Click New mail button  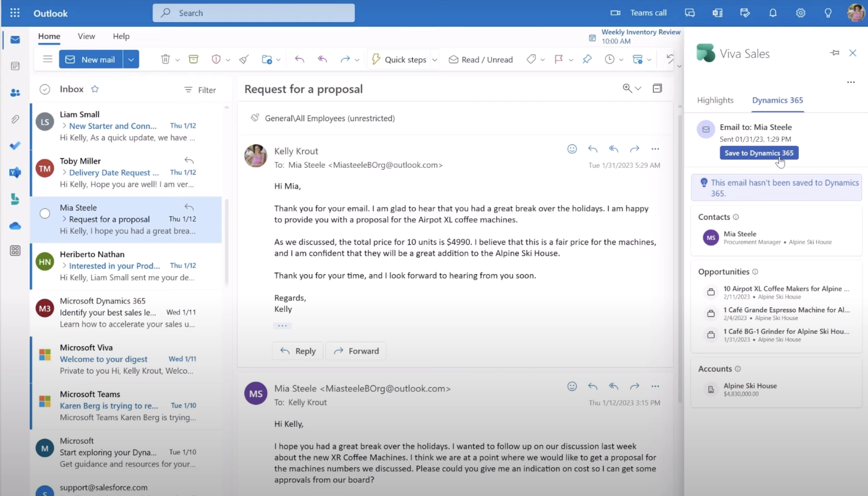91,59
